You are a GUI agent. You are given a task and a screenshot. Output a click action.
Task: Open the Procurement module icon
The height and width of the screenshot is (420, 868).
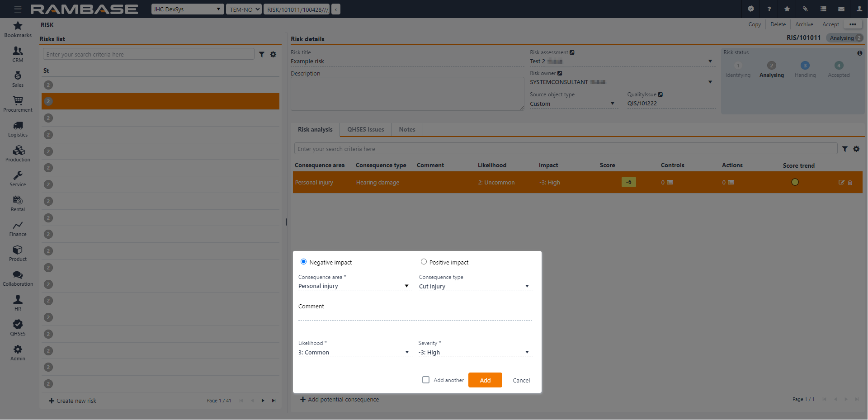click(18, 104)
